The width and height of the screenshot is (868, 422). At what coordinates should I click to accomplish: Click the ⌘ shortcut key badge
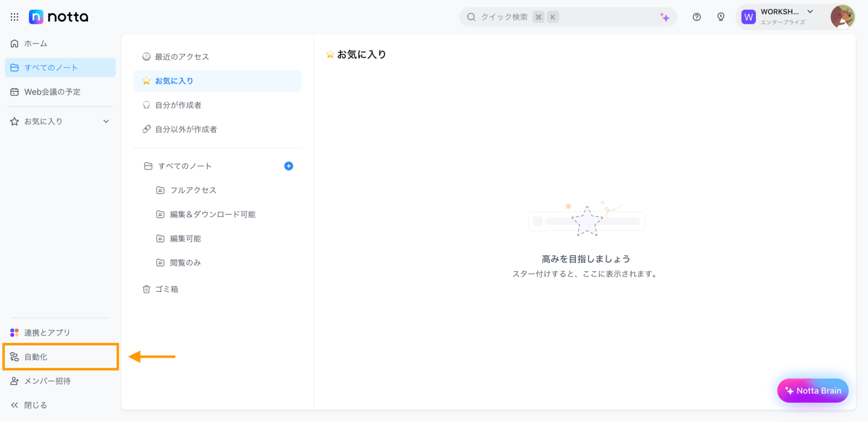(538, 17)
